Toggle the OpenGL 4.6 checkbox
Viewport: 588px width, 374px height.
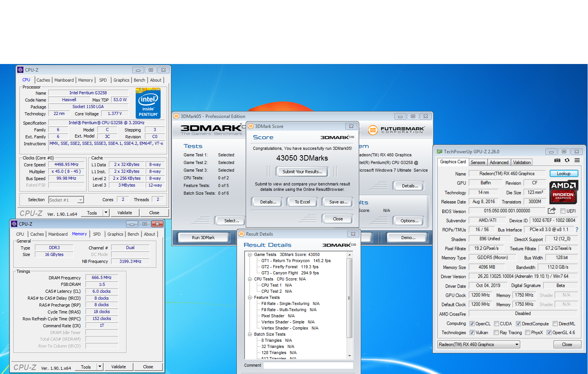549,333
